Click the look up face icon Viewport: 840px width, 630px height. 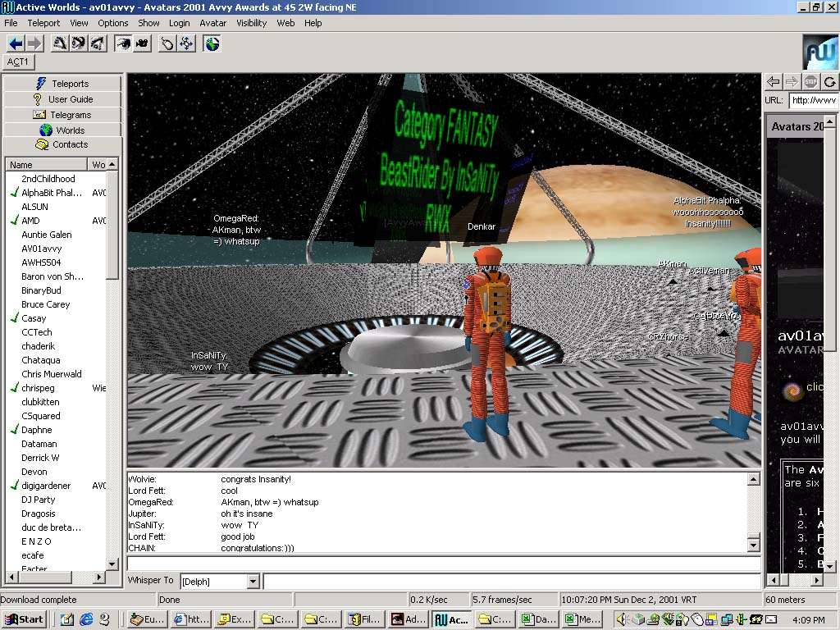(59, 43)
